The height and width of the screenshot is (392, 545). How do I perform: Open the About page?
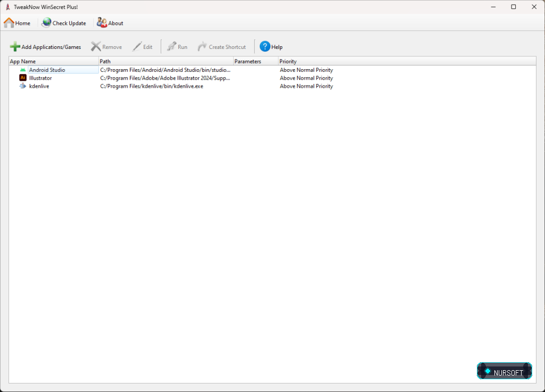pyautogui.click(x=110, y=23)
